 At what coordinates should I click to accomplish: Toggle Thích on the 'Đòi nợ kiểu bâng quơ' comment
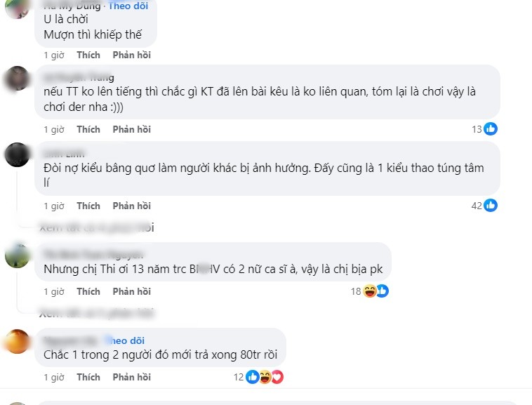point(88,206)
